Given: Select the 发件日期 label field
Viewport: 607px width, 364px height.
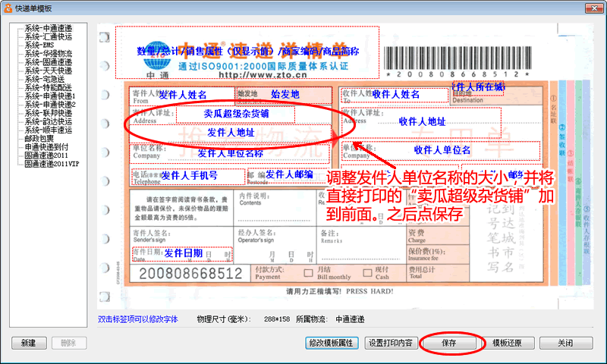Looking at the screenshot, I should [183, 253].
